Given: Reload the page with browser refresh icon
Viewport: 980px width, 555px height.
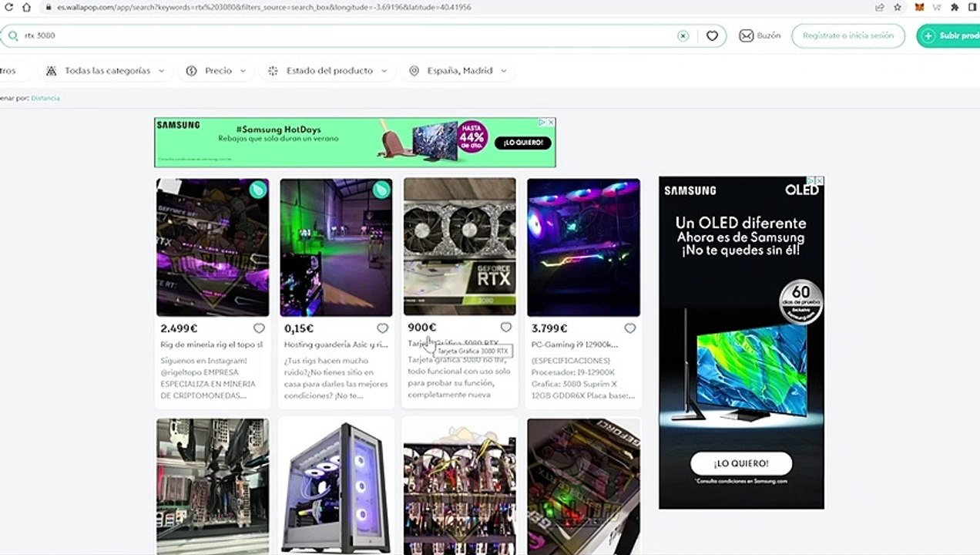Looking at the screenshot, I should pyautogui.click(x=9, y=7).
